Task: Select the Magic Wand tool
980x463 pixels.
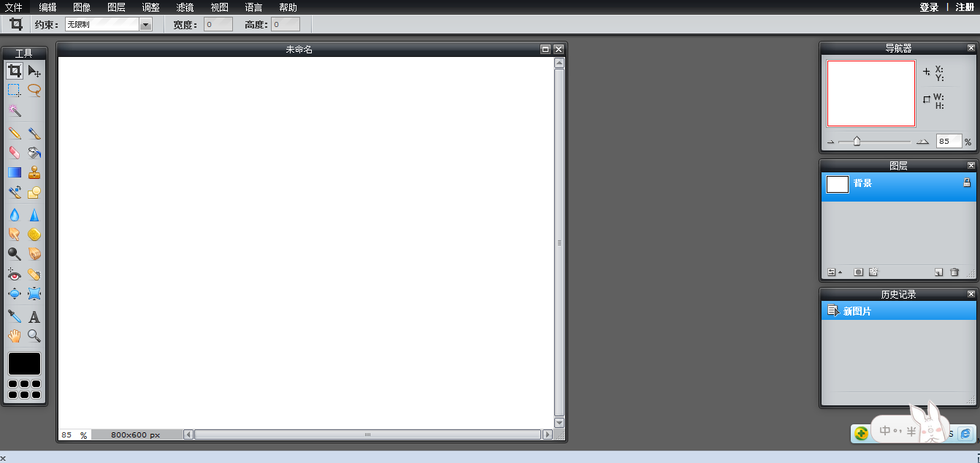Action: point(15,110)
